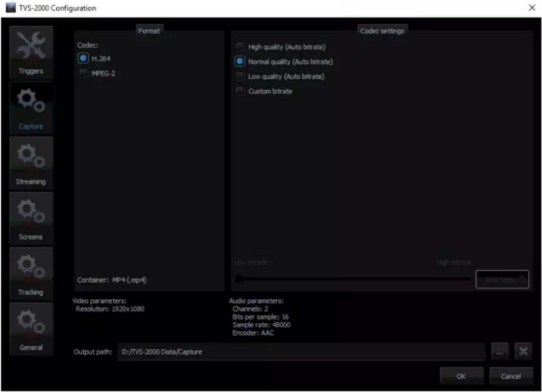
Task: Close the TVS-2000 Configuration window
Action: [x=532, y=8]
